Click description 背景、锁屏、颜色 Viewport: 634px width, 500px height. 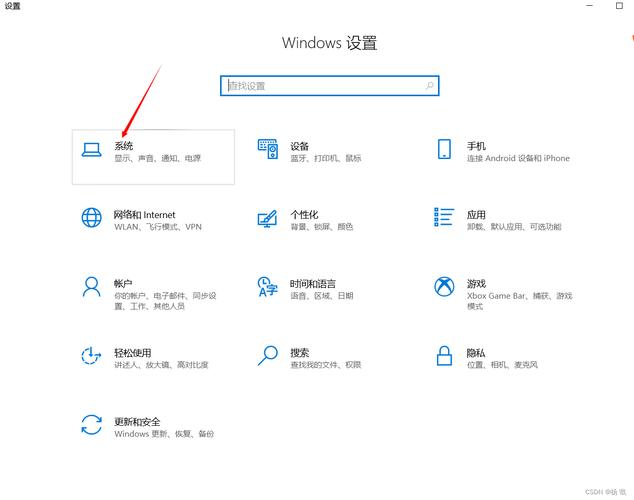pos(322,227)
